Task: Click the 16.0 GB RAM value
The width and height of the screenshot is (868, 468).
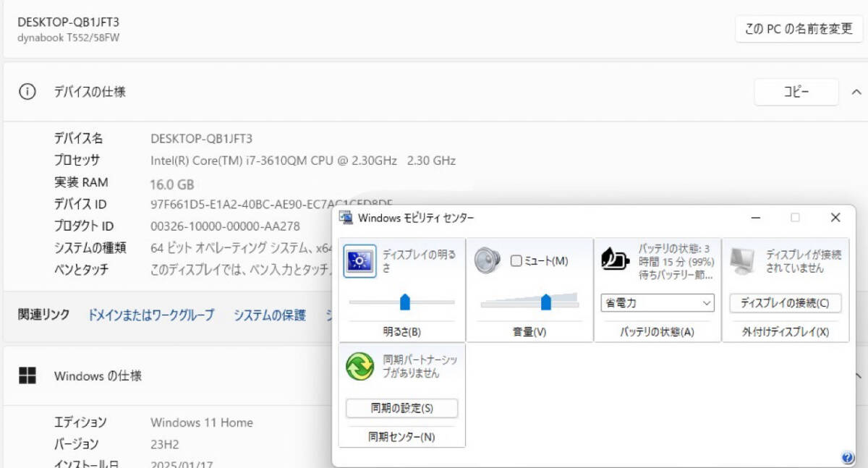Action: 172,184
